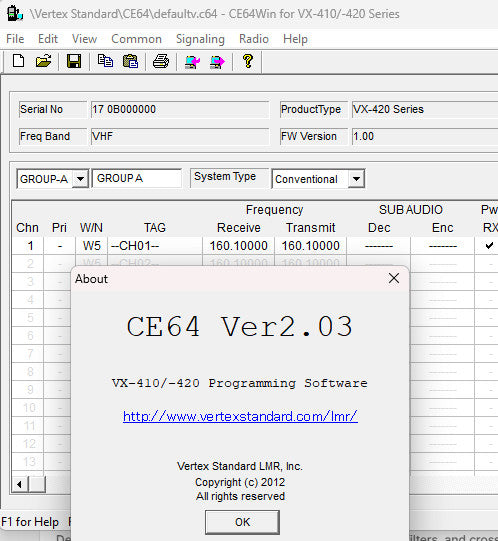The image size is (498, 541).
Task: Open help via the question mark icon
Action: [x=248, y=62]
